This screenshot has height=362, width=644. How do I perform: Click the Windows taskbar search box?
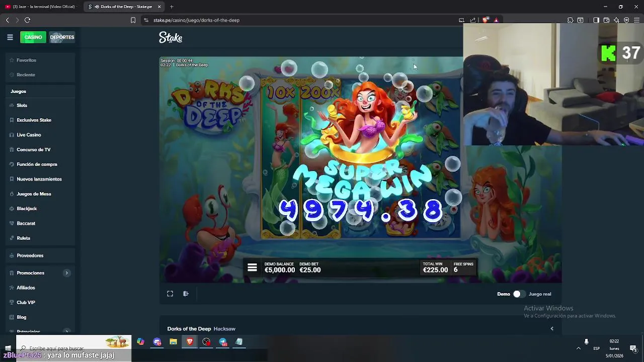(73, 348)
